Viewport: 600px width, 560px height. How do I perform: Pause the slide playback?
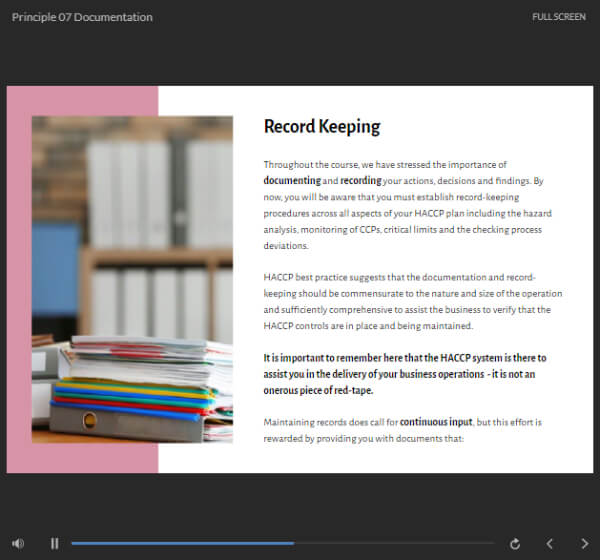(55, 543)
